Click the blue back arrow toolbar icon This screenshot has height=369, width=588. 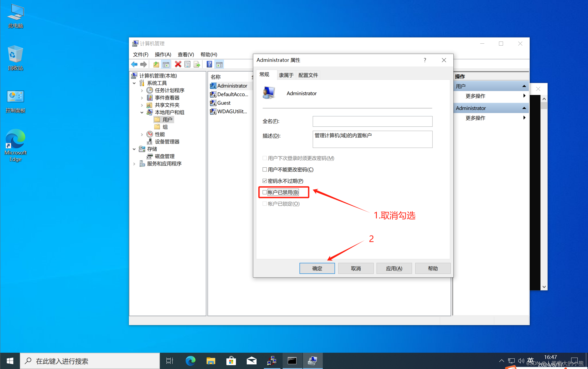(x=134, y=64)
